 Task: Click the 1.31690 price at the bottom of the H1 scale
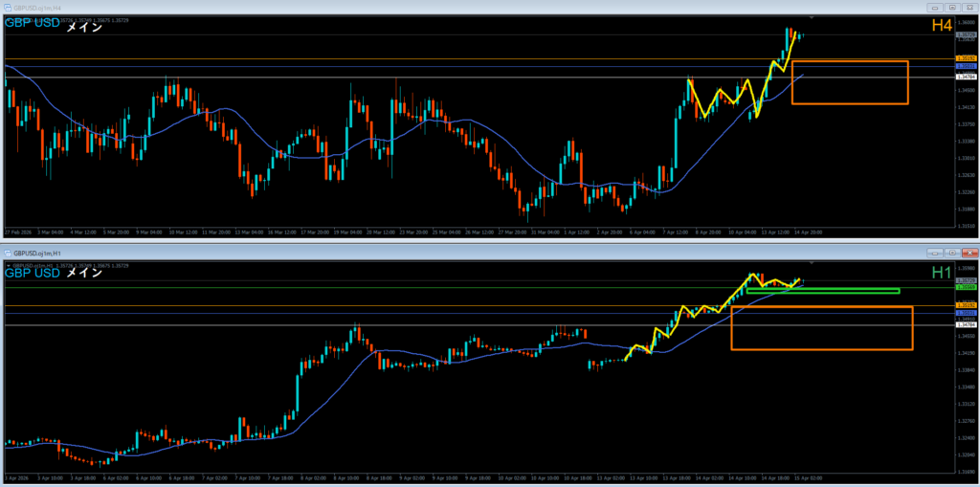tap(966, 472)
